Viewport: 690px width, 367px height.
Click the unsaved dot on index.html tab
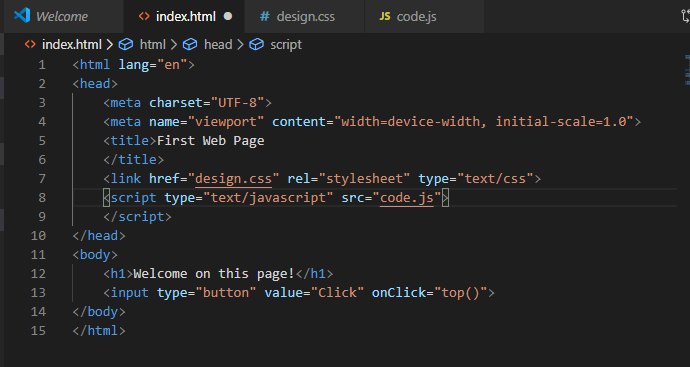click(228, 17)
